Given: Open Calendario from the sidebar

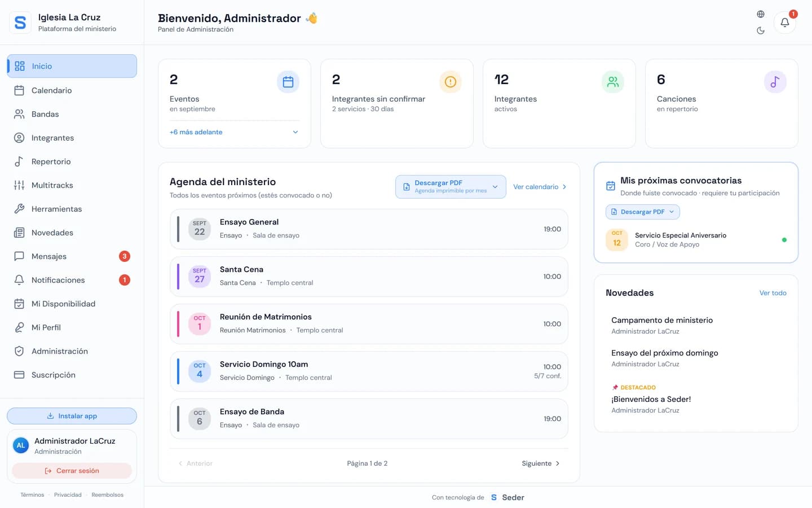Looking at the screenshot, I should click(72, 90).
